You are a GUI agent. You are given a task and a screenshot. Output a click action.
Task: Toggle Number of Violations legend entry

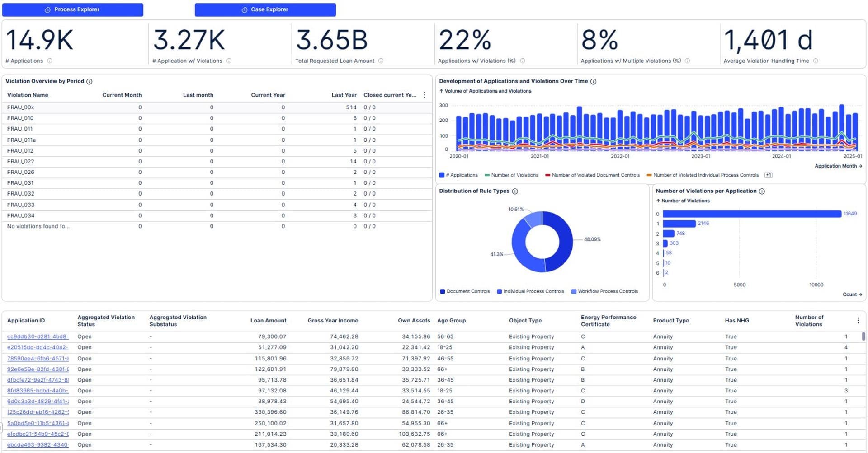[511, 175]
